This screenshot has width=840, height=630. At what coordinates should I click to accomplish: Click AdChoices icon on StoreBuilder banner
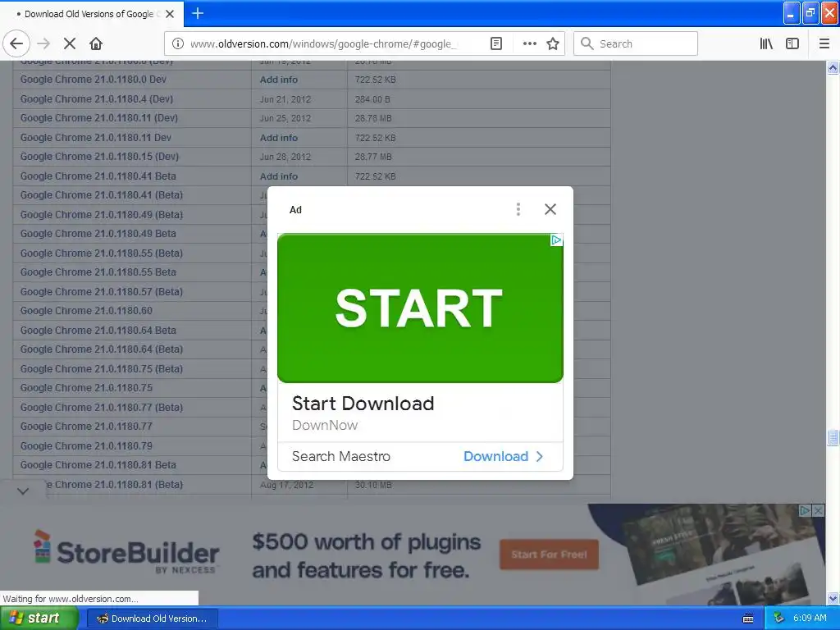point(805,510)
